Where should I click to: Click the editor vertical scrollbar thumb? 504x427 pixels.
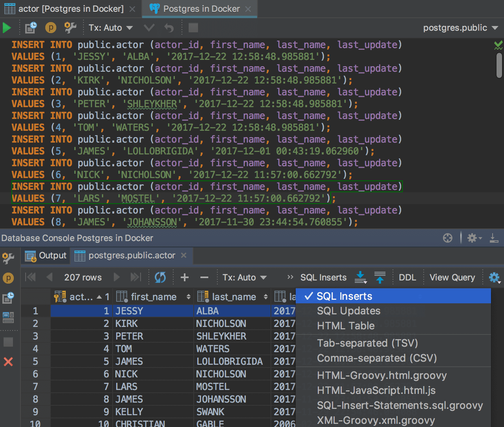tap(499, 65)
